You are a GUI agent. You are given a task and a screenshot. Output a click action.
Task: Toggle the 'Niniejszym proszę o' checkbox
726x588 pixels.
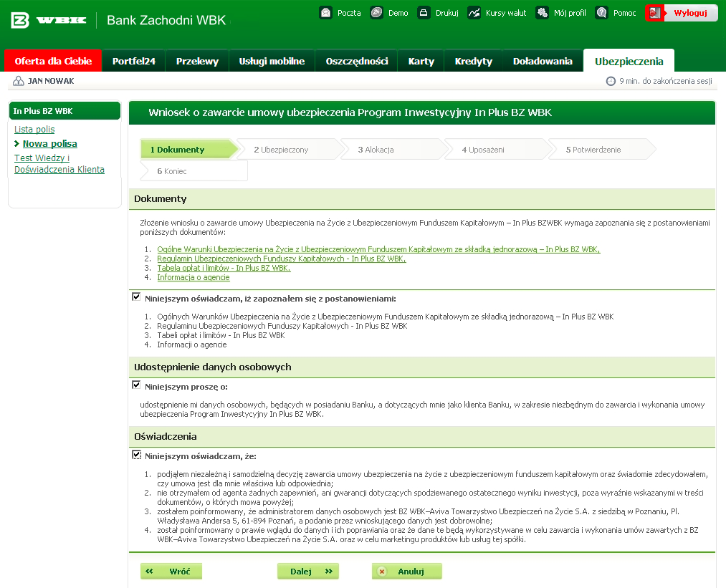(136, 385)
